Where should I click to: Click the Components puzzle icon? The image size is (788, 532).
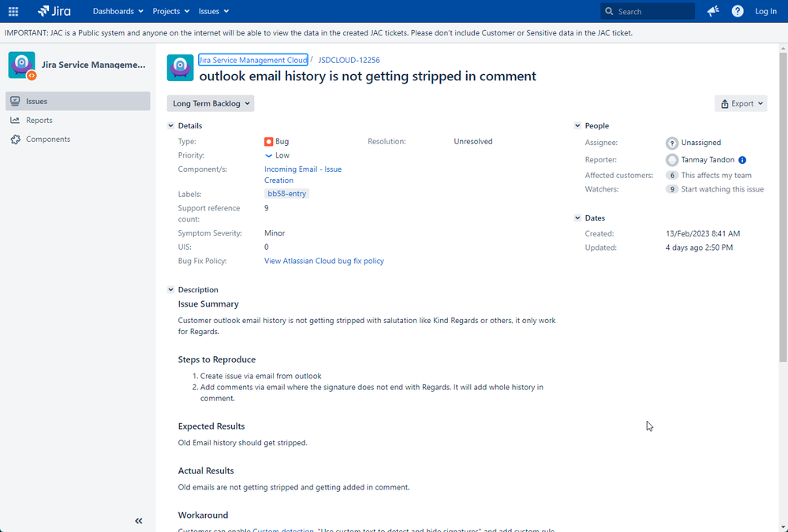pyautogui.click(x=16, y=140)
